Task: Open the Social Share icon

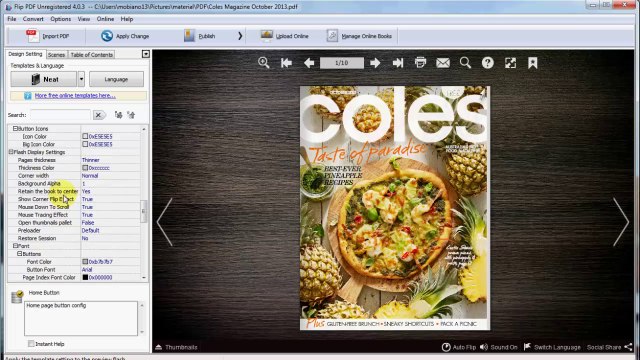Action: (x=629, y=347)
